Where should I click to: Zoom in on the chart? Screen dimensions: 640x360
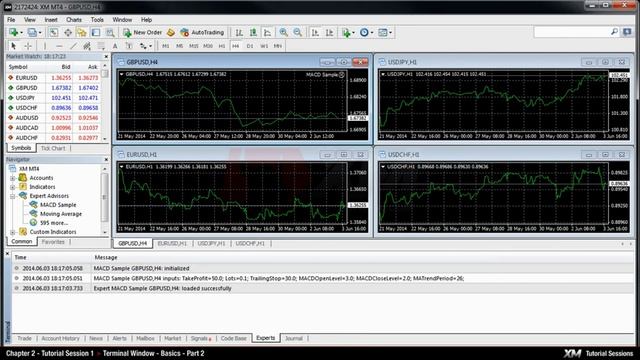283,32
